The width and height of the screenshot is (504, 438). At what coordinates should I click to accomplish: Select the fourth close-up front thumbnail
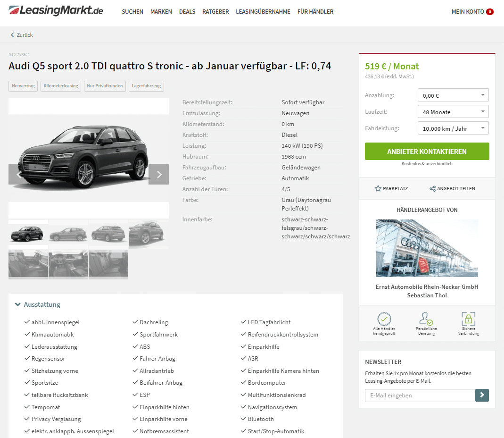click(149, 233)
